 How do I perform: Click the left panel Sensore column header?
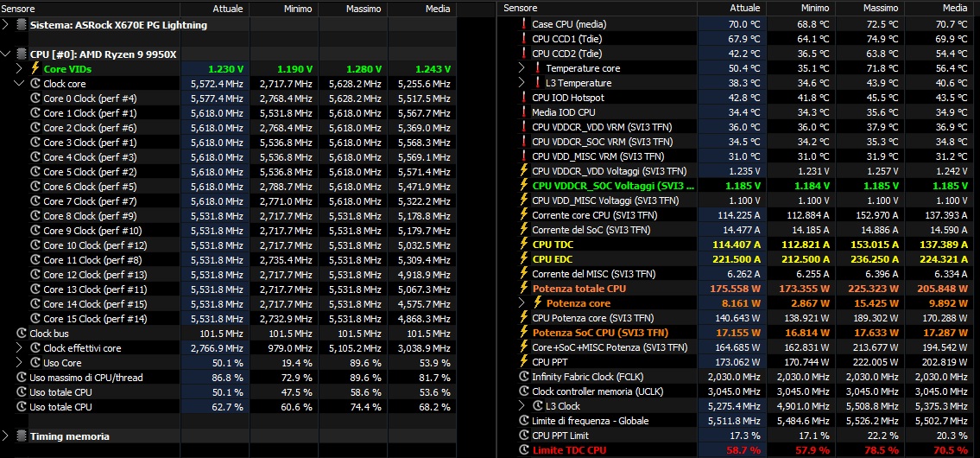click(x=90, y=9)
